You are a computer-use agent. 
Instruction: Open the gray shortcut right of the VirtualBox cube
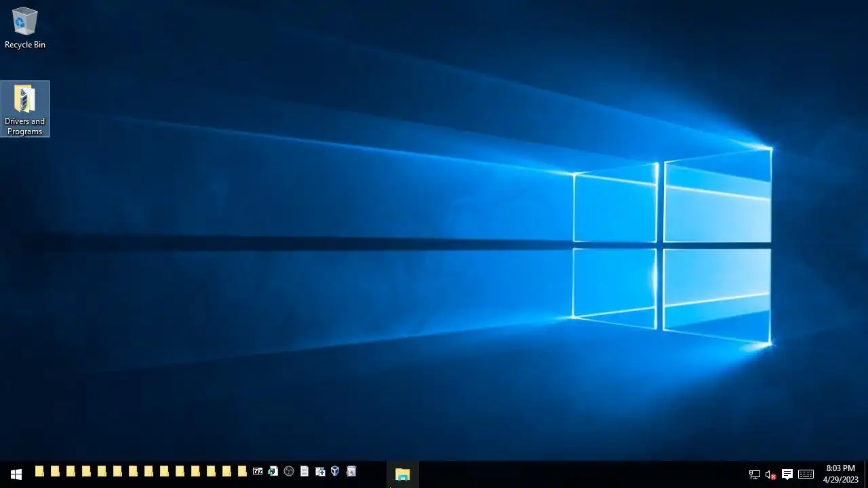tap(351, 471)
